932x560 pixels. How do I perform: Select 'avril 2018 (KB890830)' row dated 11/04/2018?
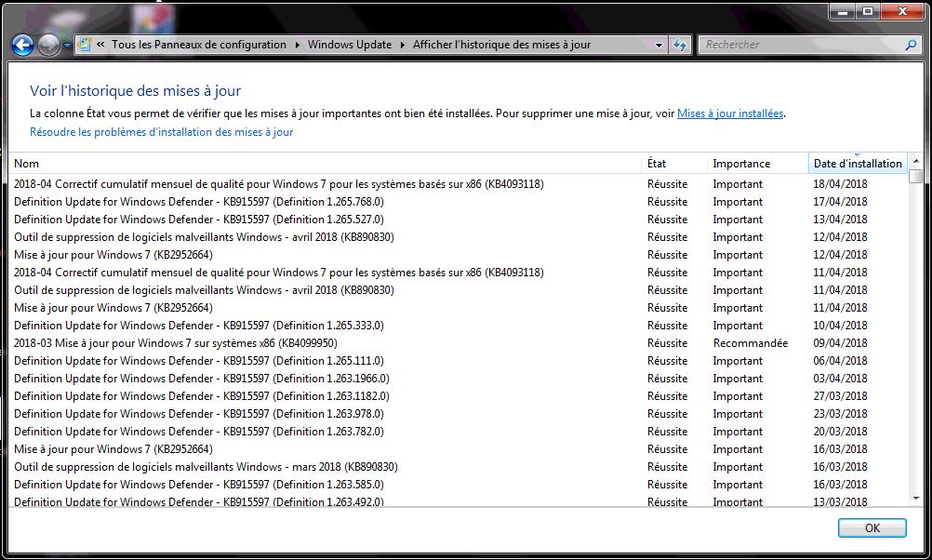coord(458,290)
